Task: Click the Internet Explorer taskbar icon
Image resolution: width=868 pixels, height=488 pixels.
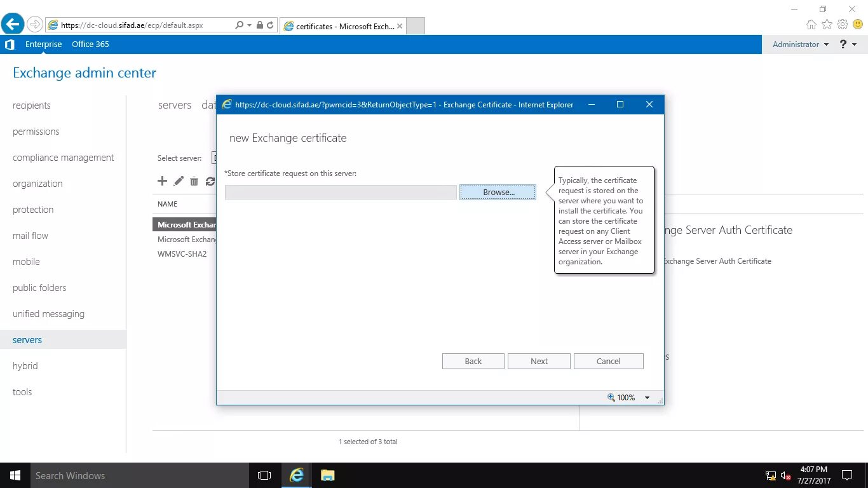Action: click(x=297, y=475)
